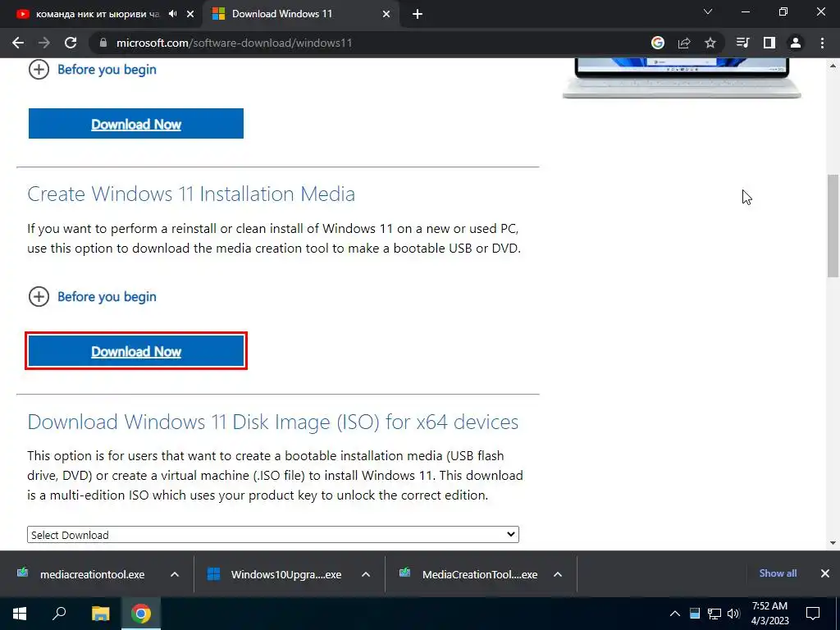The height and width of the screenshot is (630, 840).
Task: Select the Download Windows 11 tab
Action: [302, 14]
